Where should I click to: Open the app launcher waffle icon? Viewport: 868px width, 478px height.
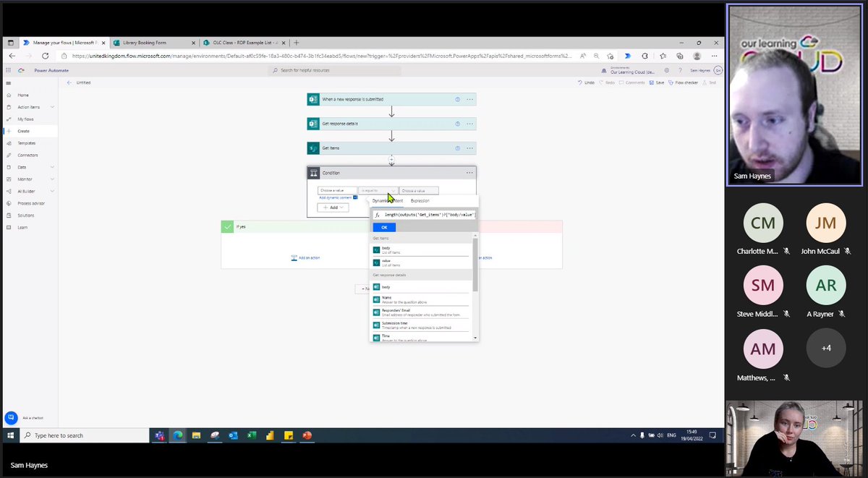(x=9, y=70)
